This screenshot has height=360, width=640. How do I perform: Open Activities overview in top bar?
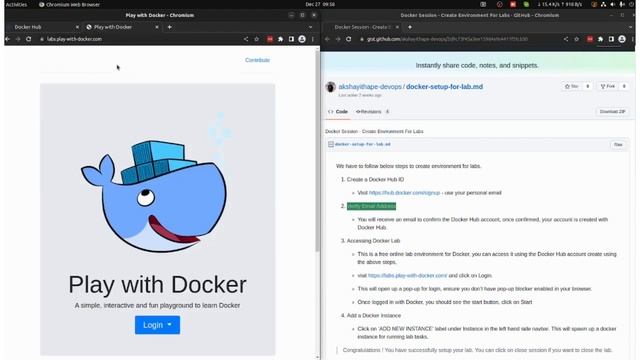(x=16, y=4)
